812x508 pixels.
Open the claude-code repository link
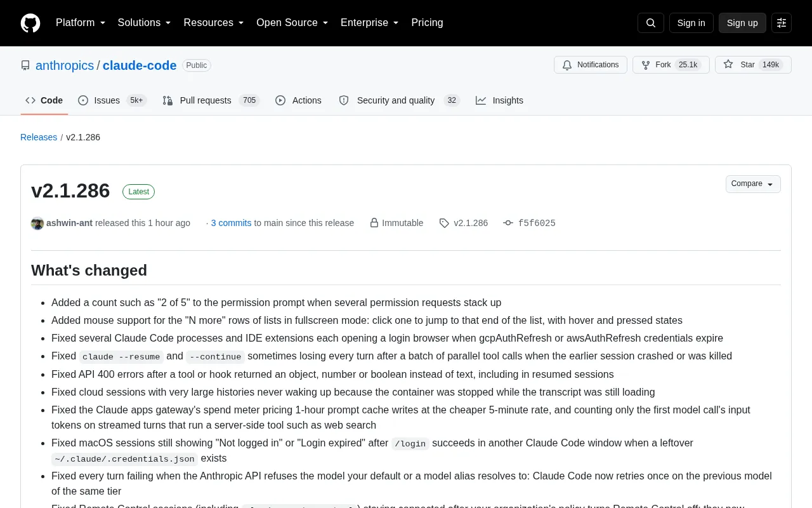pos(140,65)
